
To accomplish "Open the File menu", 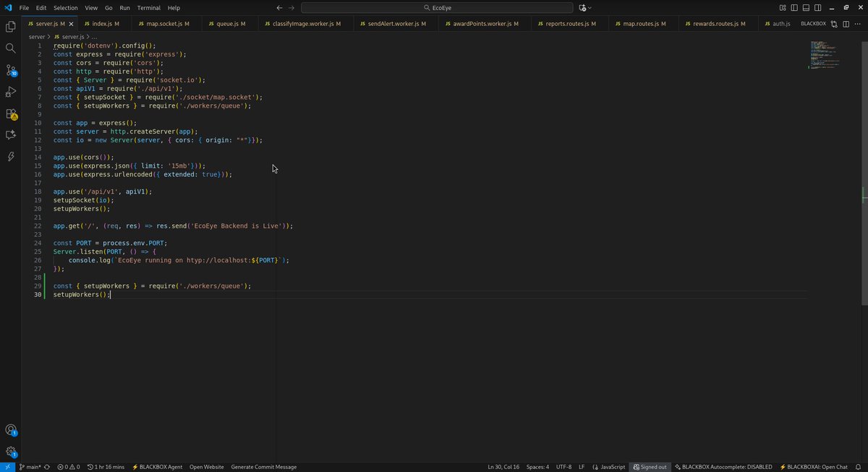I will [x=24, y=7].
